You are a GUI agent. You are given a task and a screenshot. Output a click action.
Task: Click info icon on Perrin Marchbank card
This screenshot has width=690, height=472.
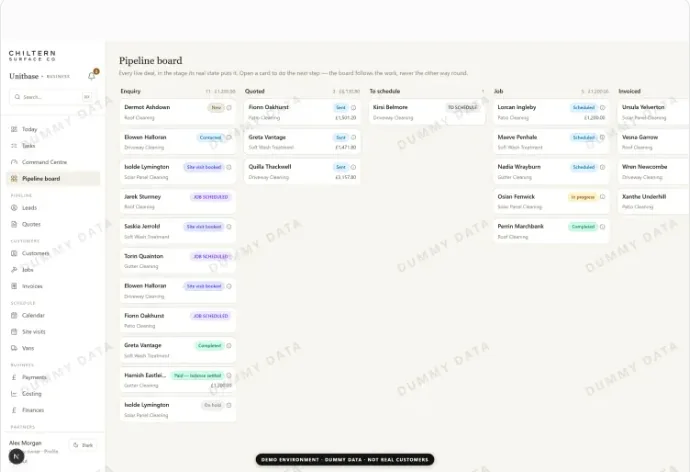click(x=602, y=227)
